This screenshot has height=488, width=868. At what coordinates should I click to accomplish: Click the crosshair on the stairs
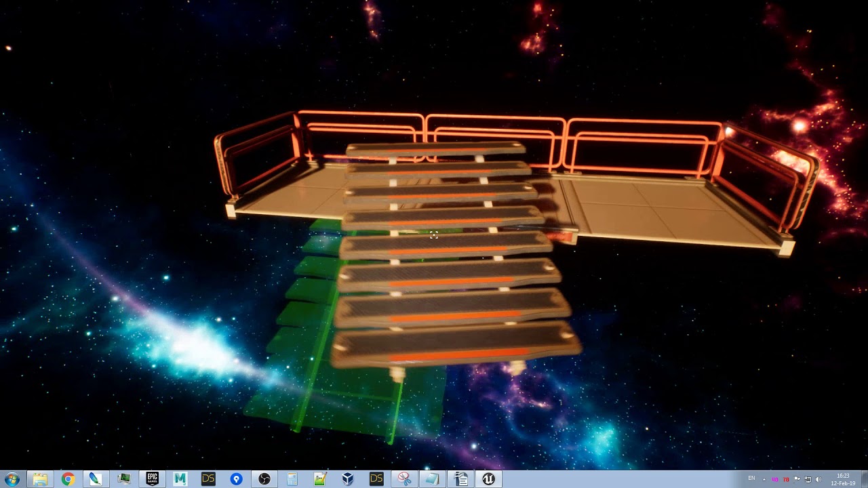coord(433,235)
